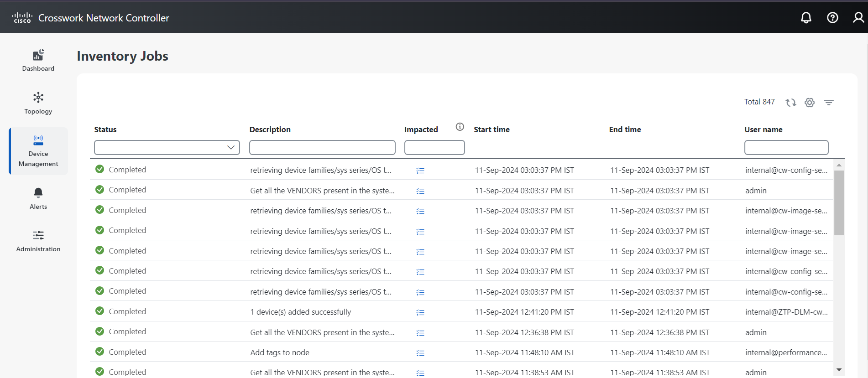Open the Dashboard sidebar item

pyautogui.click(x=38, y=60)
